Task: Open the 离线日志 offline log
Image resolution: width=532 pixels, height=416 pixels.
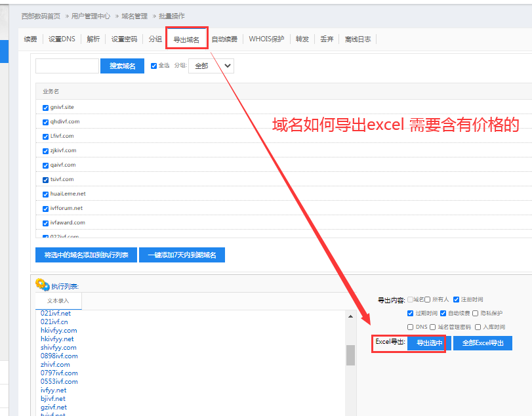Action: [358, 38]
